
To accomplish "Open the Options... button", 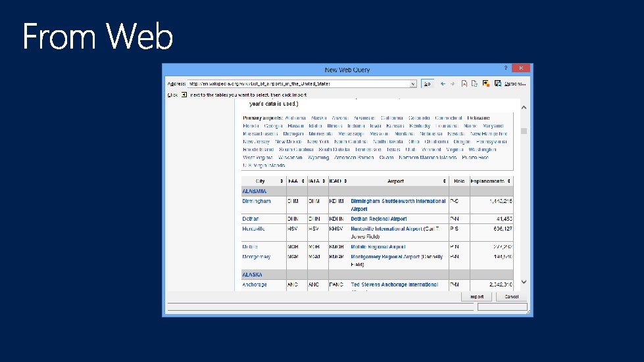I will point(515,84).
